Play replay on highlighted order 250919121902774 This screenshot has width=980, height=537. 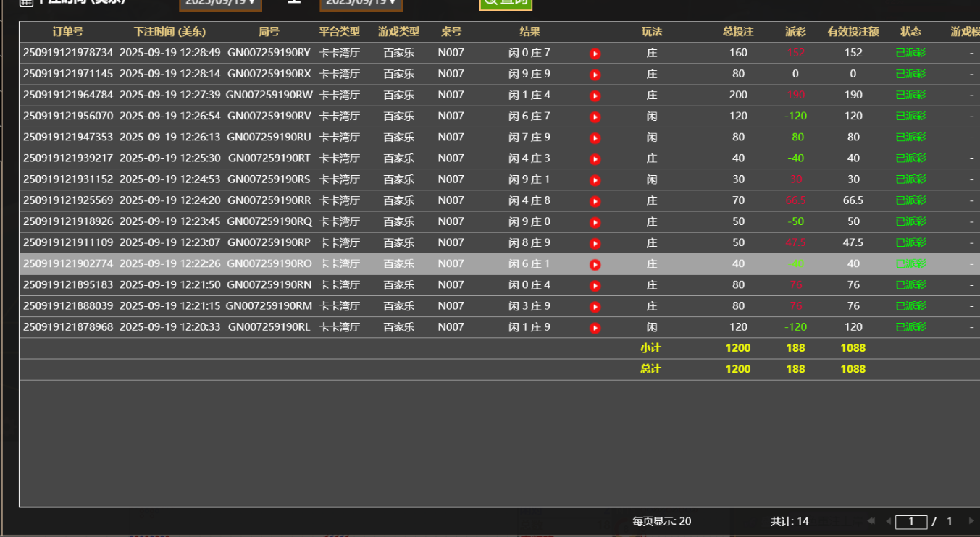click(595, 263)
